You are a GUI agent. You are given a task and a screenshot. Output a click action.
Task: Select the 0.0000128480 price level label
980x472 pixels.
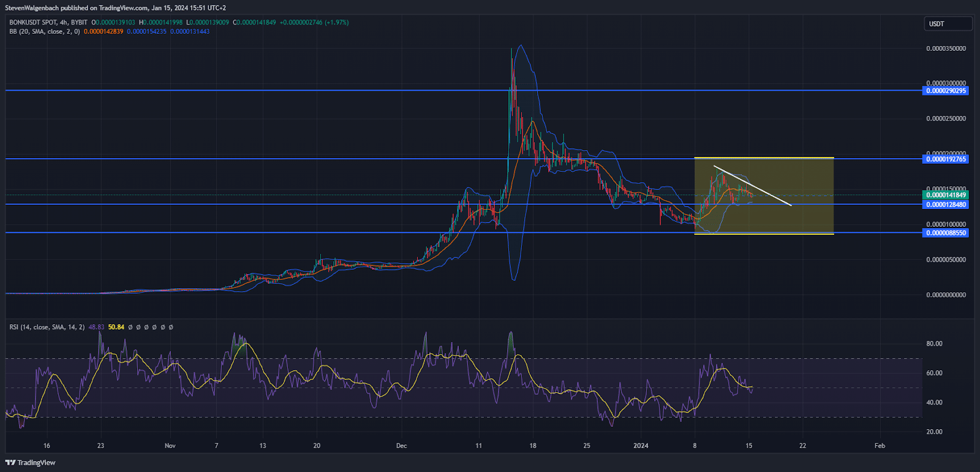(x=946, y=205)
